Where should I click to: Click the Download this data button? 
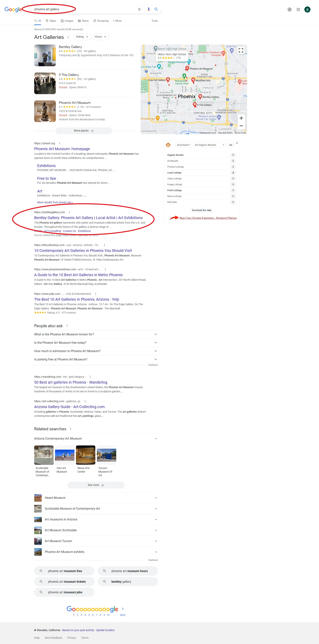tap(202, 210)
